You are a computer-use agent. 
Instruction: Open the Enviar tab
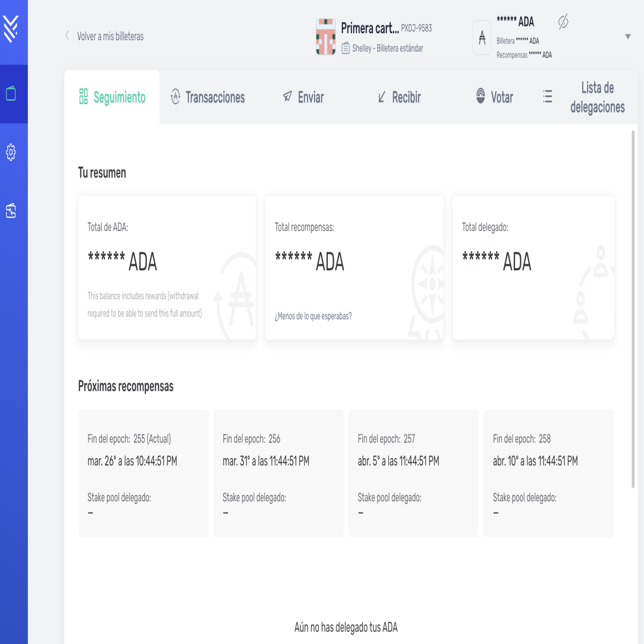pos(303,97)
